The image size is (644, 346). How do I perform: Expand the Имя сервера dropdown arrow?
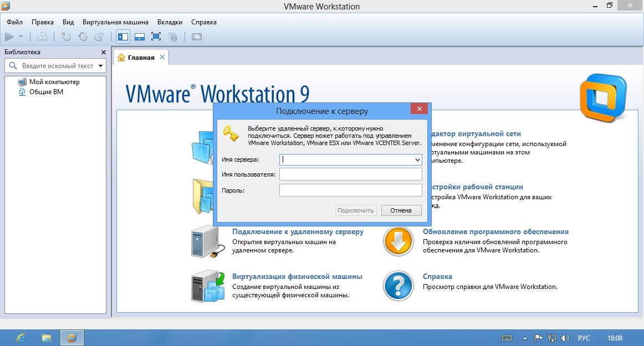(x=417, y=159)
